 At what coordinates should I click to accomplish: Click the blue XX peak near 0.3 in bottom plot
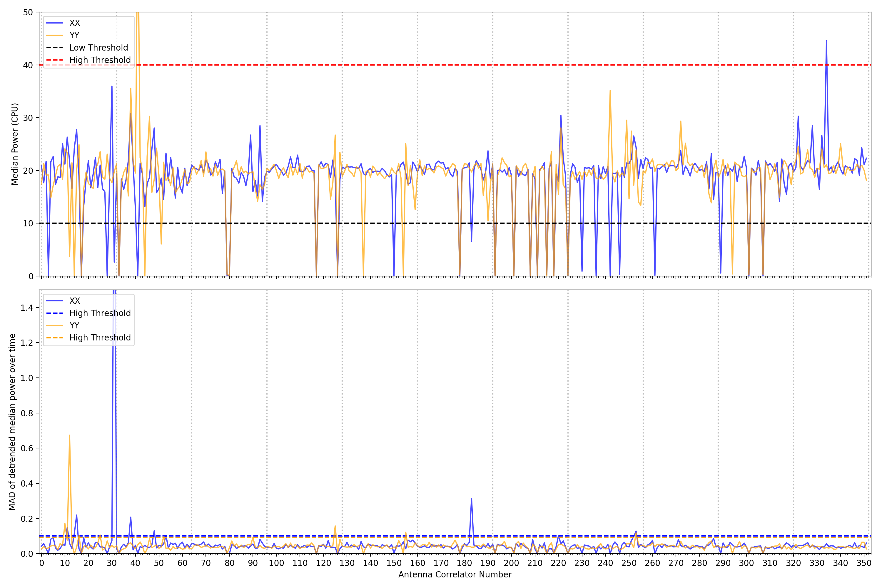click(471, 499)
